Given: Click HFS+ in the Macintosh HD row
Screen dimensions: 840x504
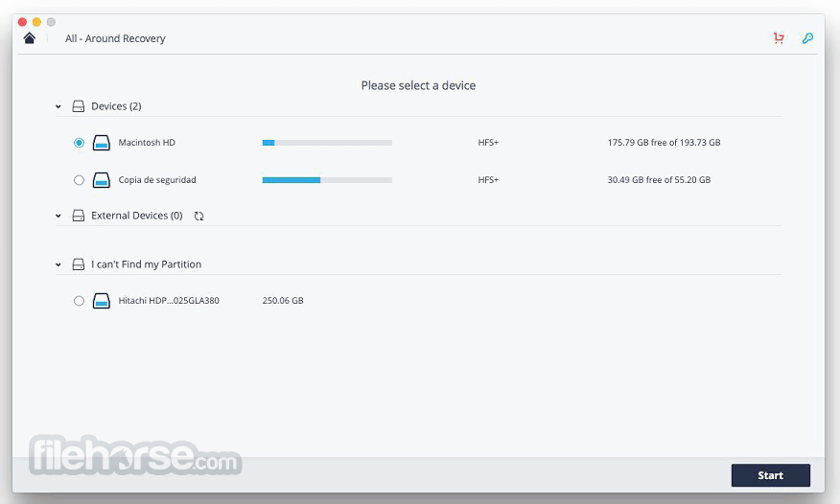Looking at the screenshot, I should tap(488, 143).
